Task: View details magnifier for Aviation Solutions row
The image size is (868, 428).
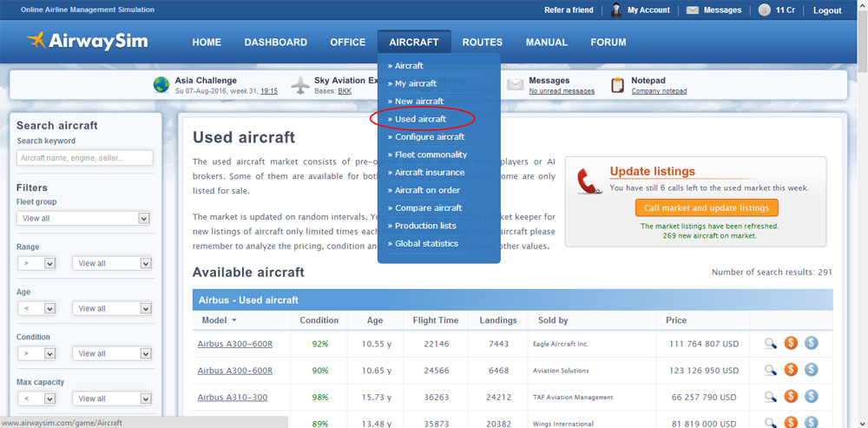Action: coord(771,371)
